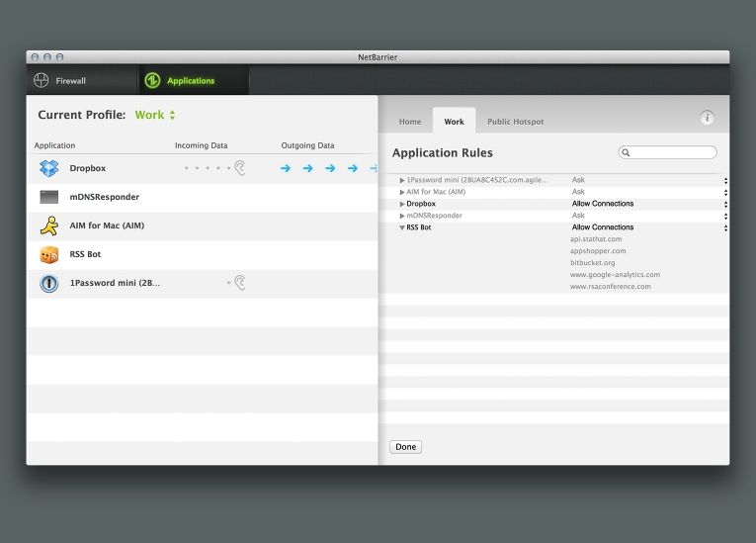Select appshopper.com domain entry
756x543 pixels.
[x=598, y=251]
